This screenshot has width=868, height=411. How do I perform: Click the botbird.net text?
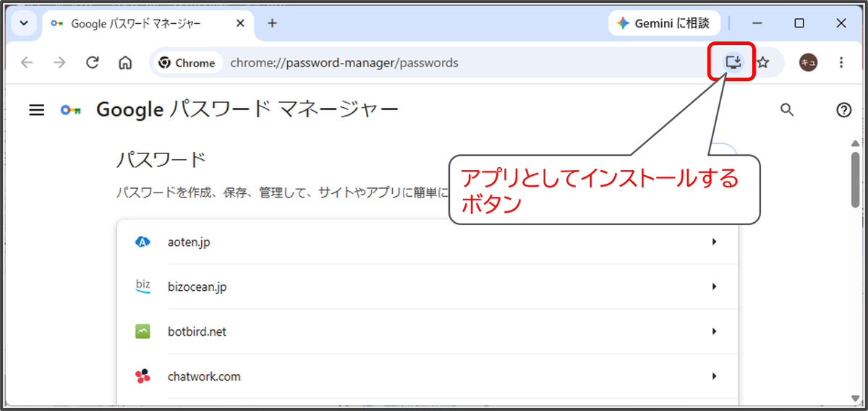[x=197, y=332]
